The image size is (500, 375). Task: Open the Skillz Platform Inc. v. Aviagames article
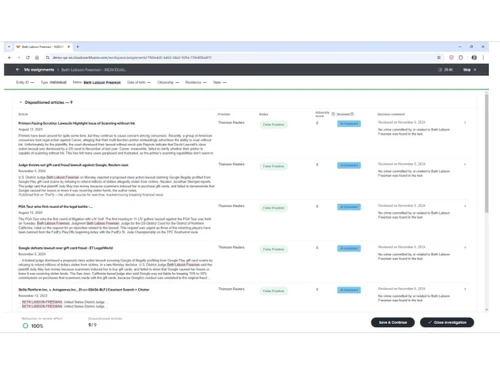coord(84,290)
